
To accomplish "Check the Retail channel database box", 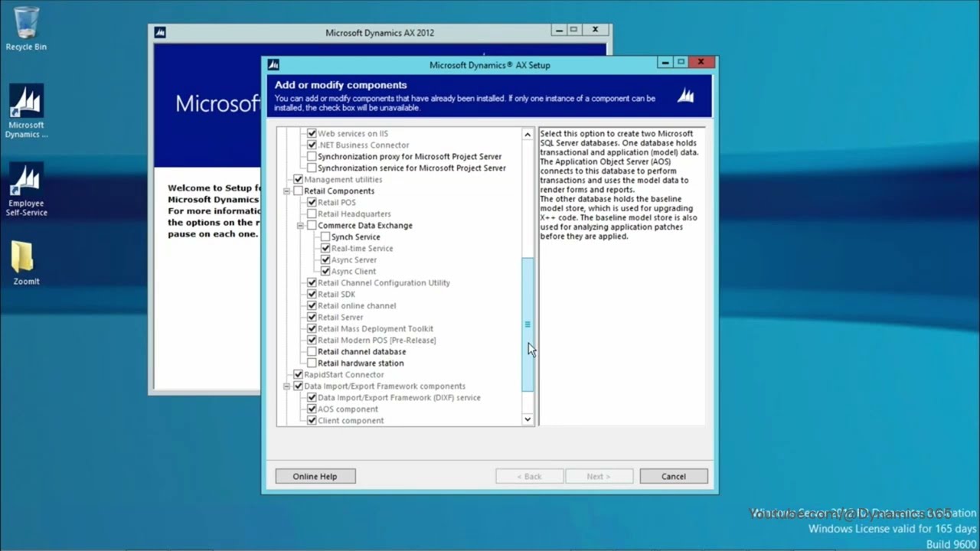I will (312, 352).
